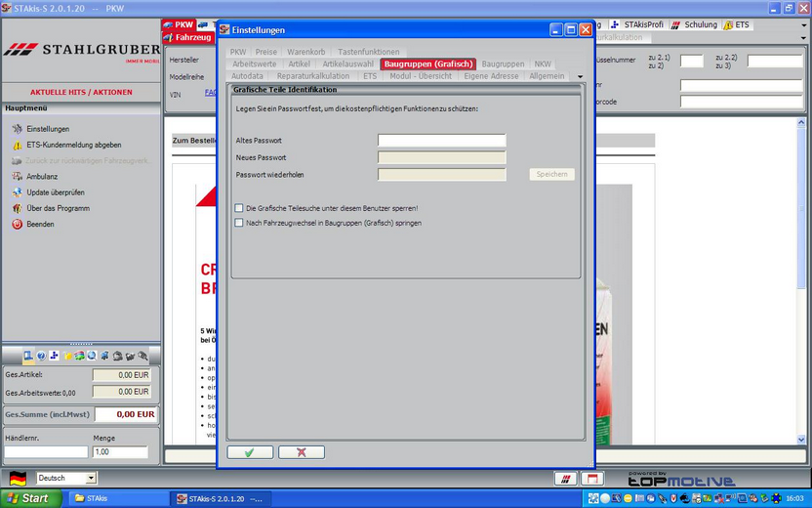Screen dimensions: 812x508
Task: Select the Arbeitswerte tab
Action: coord(255,63)
